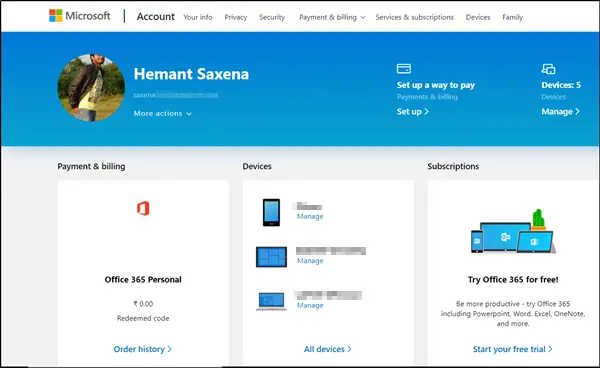Viewport: 600px width, 368px height.
Task: Click the laptop device icon
Action: coord(271,301)
